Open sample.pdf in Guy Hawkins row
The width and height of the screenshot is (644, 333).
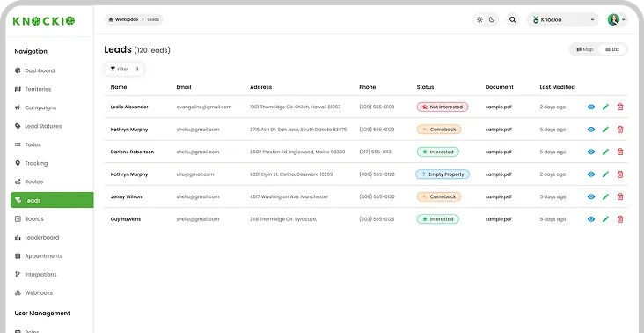click(x=499, y=219)
